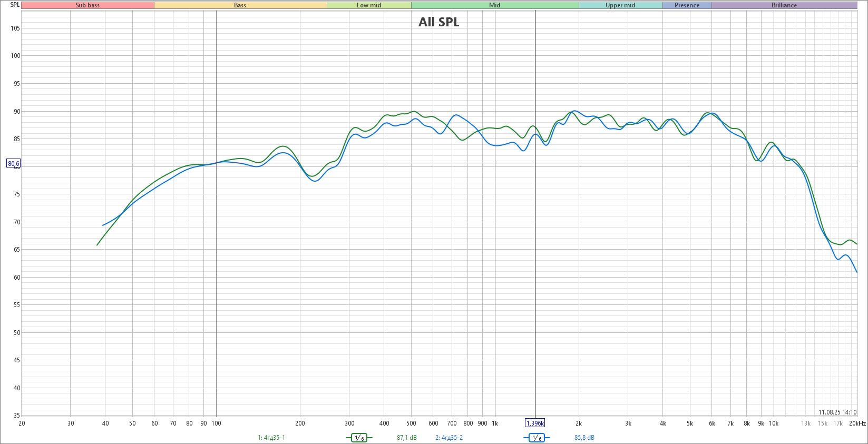Select the Presence band label
Screen dimensions: 868x444
(x=687, y=5)
